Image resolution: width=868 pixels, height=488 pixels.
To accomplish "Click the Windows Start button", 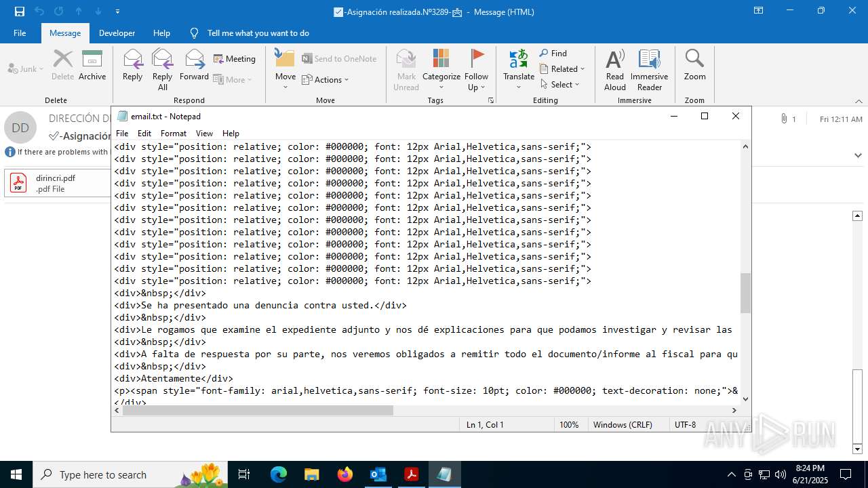I will click(16, 474).
